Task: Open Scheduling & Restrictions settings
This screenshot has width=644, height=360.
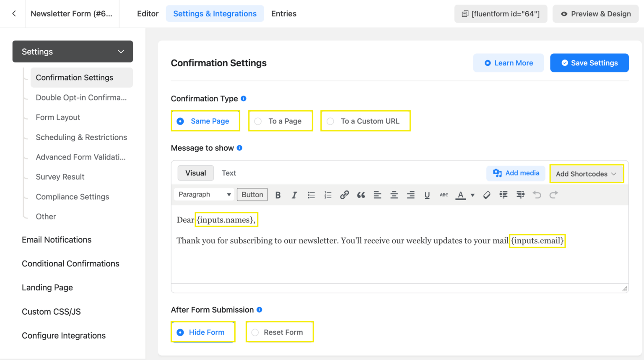Action: coord(81,137)
